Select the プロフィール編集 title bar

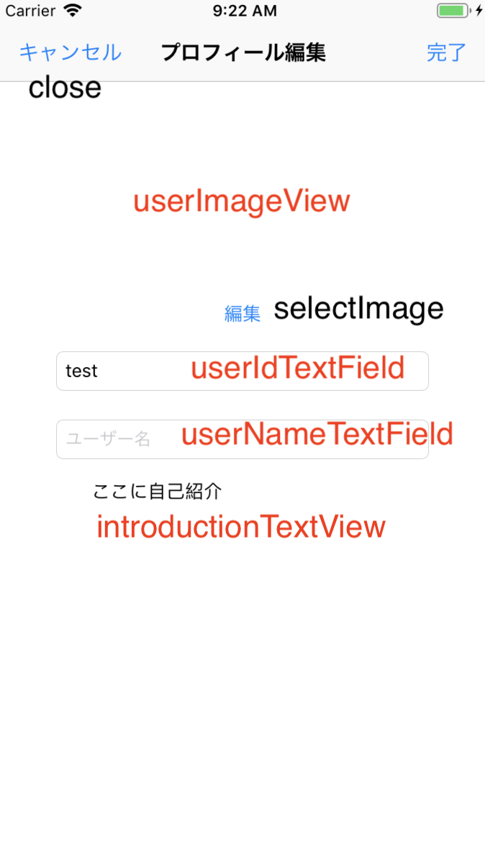[242, 53]
